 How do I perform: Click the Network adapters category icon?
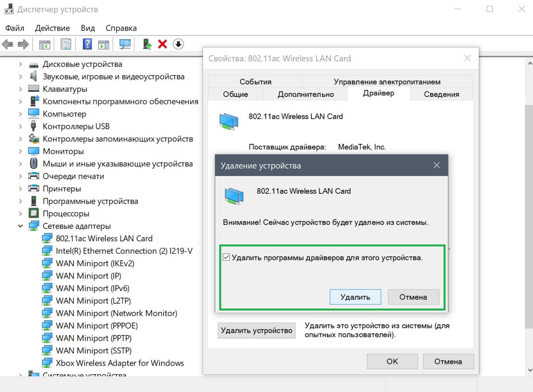tap(34, 226)
